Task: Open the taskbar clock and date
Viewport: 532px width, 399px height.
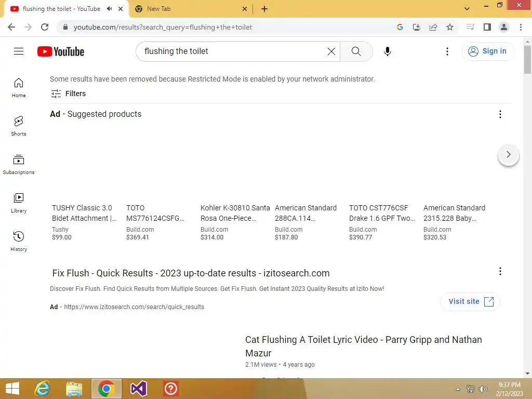Action: coord(510,389)
